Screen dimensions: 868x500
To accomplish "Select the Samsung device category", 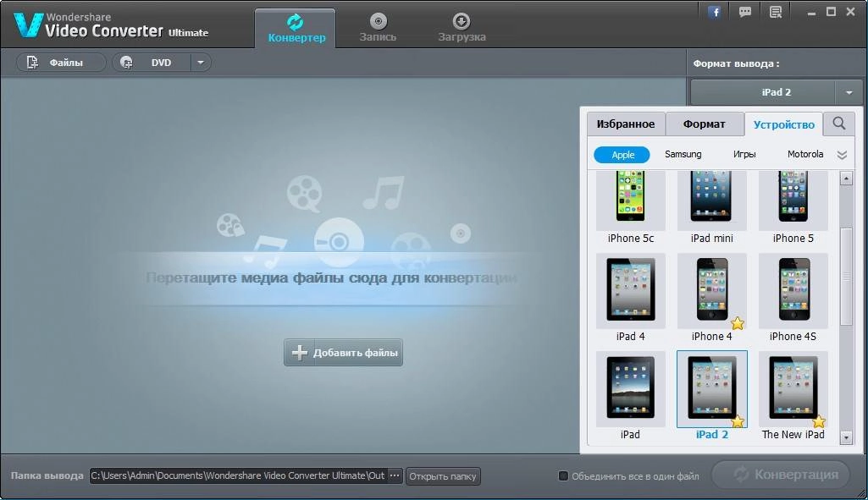I will pos(683,154).
